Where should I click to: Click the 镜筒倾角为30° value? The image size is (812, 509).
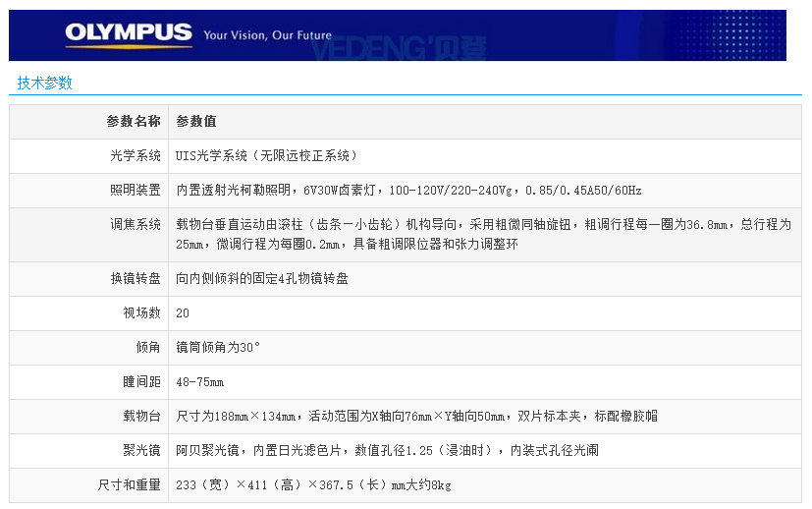pyautogui.click(x=218, y=347)
